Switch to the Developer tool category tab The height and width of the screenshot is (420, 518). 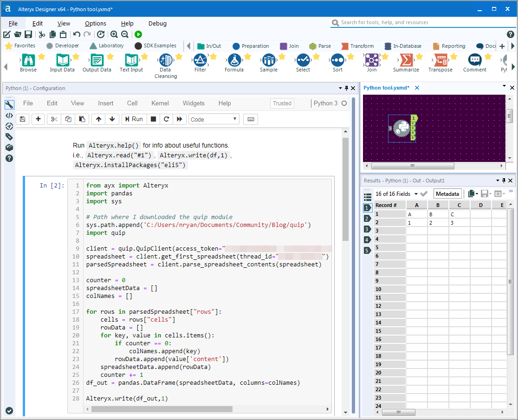63,46
